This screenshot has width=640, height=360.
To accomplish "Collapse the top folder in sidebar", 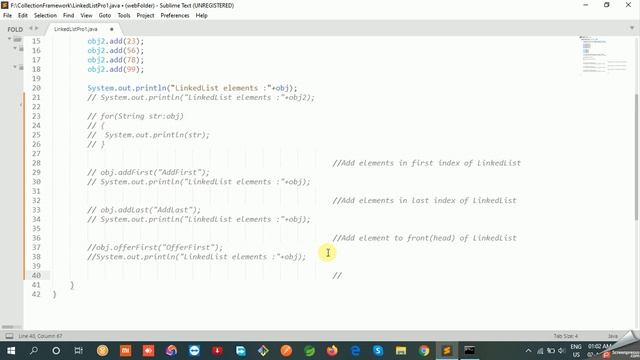I will coord(9,39).
